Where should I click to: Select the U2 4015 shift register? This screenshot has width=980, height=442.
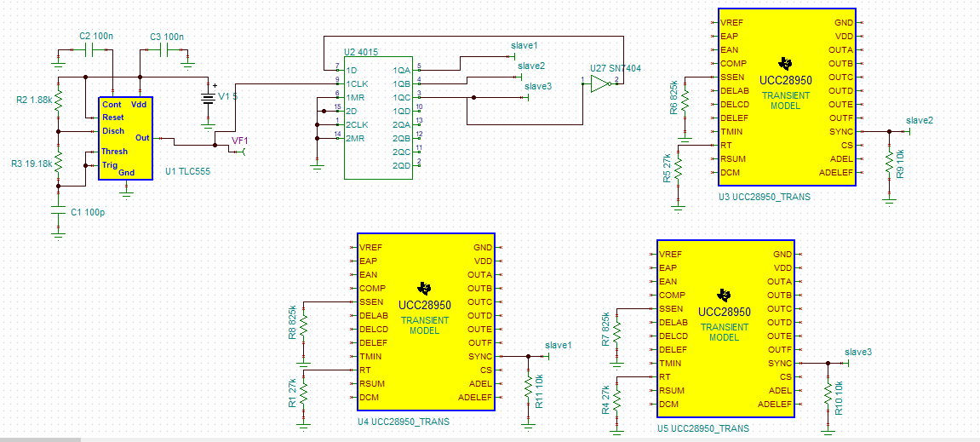click(x=378, y=117)
